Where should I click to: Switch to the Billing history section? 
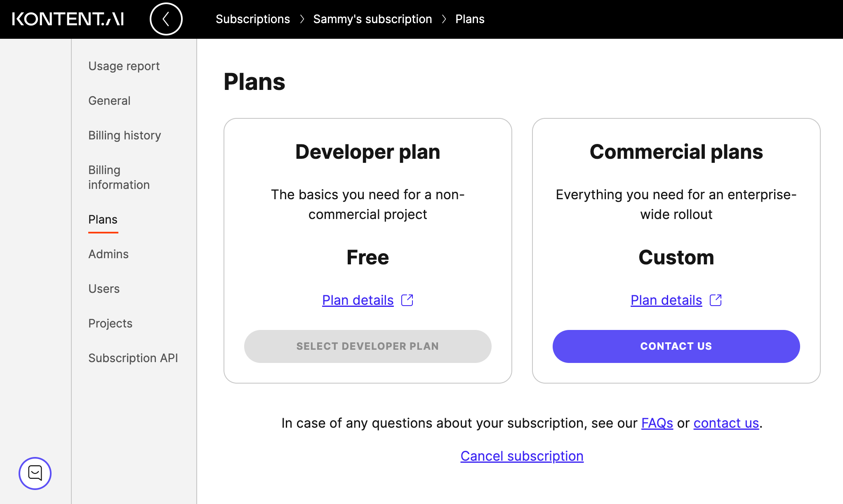point(125,135)
